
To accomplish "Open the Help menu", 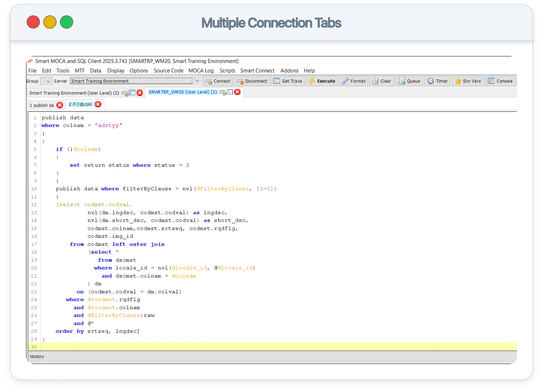I will click(x=309, y=71).
